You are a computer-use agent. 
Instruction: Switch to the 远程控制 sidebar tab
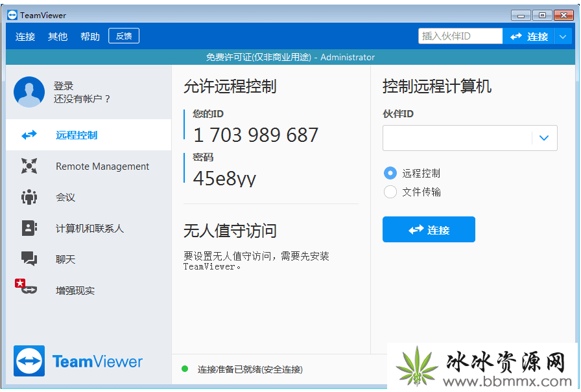point(89,135)
